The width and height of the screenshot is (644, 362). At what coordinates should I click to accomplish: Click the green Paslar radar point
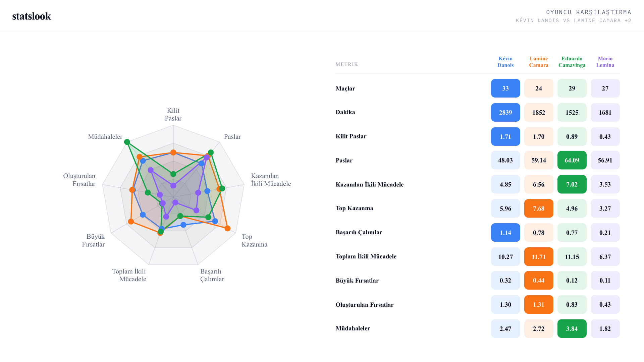click(211, 153)
